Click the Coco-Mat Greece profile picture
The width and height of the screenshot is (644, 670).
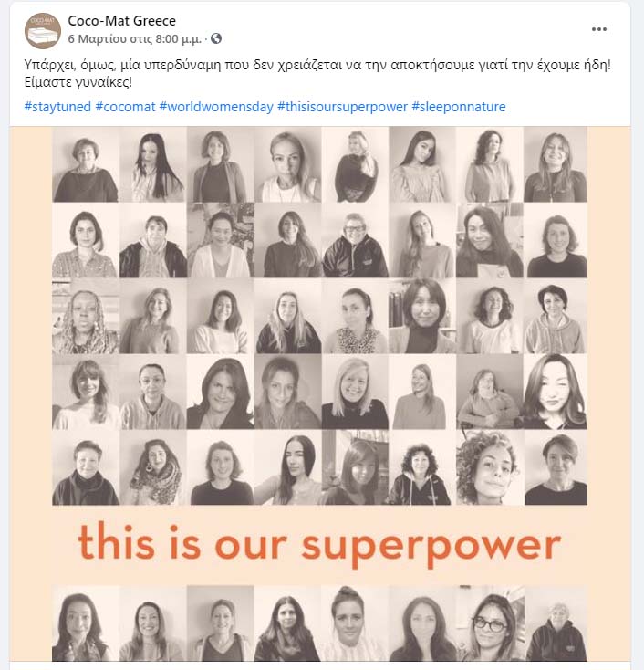click(43, 30)
